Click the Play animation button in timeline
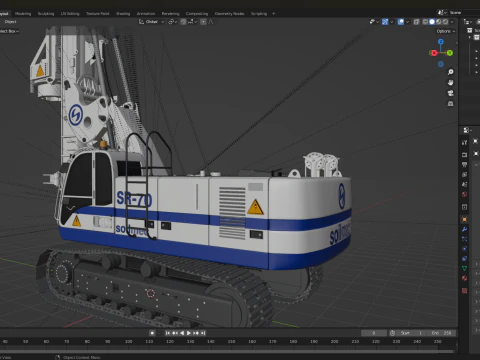 click(189, 333)
